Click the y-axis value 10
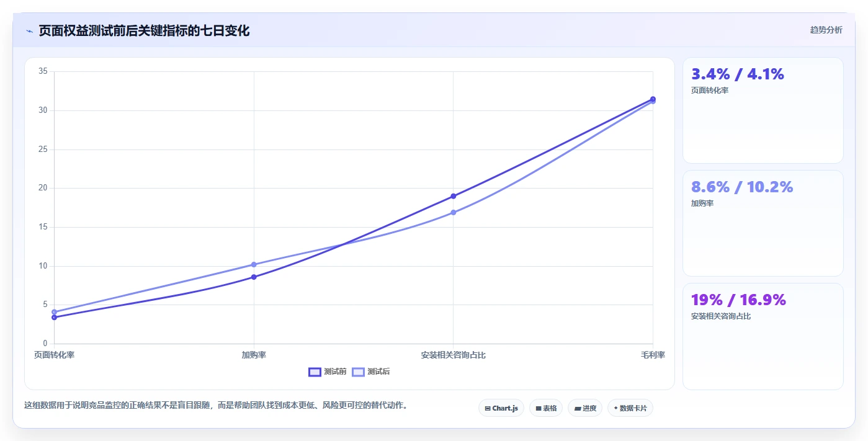 43,266
